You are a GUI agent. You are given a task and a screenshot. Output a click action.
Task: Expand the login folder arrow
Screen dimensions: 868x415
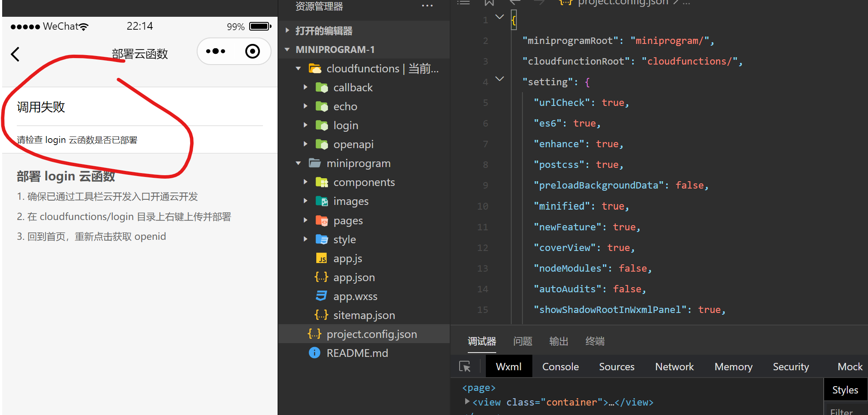[306, 125]
